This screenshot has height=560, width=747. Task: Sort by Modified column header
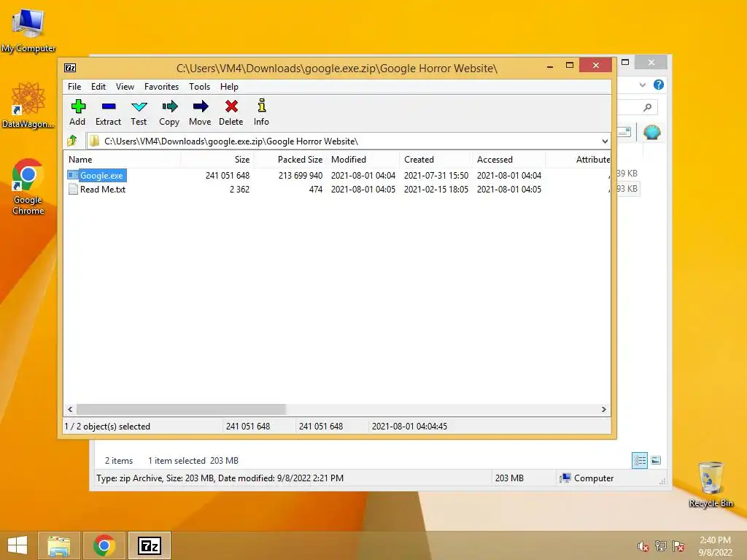point(363,160)
